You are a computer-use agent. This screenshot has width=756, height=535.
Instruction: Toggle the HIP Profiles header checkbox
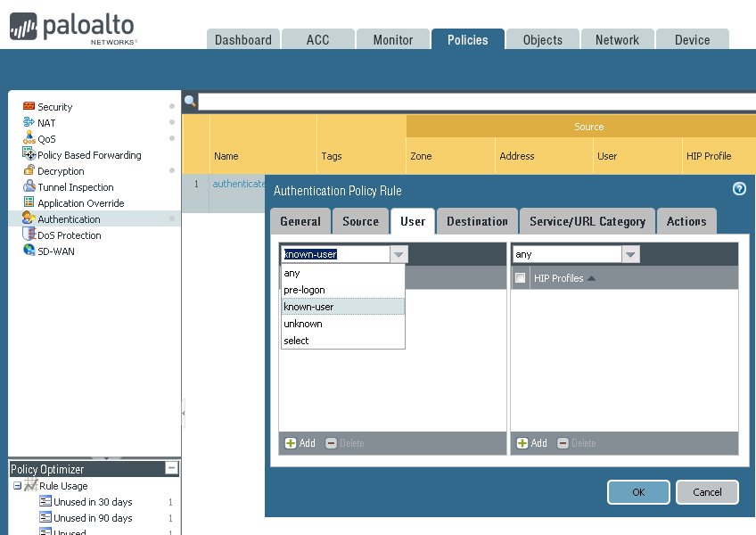[x=521, y=278]
